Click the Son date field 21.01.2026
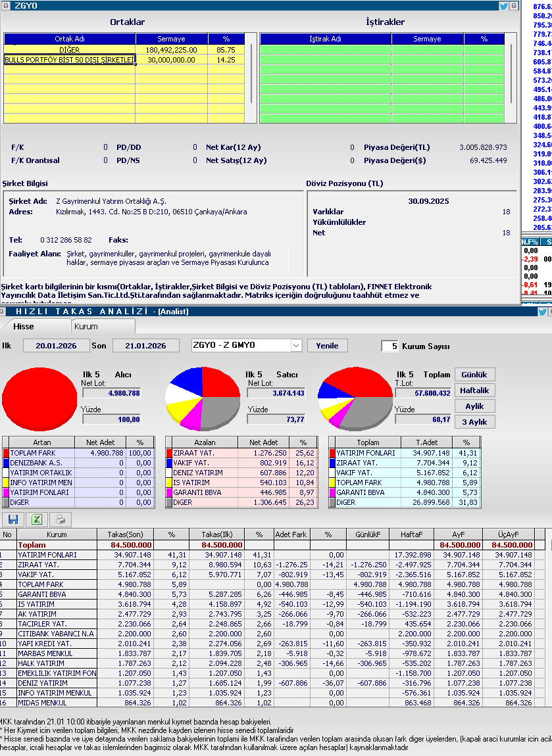This screenshot has width=552, height=756. click(145, 346)
